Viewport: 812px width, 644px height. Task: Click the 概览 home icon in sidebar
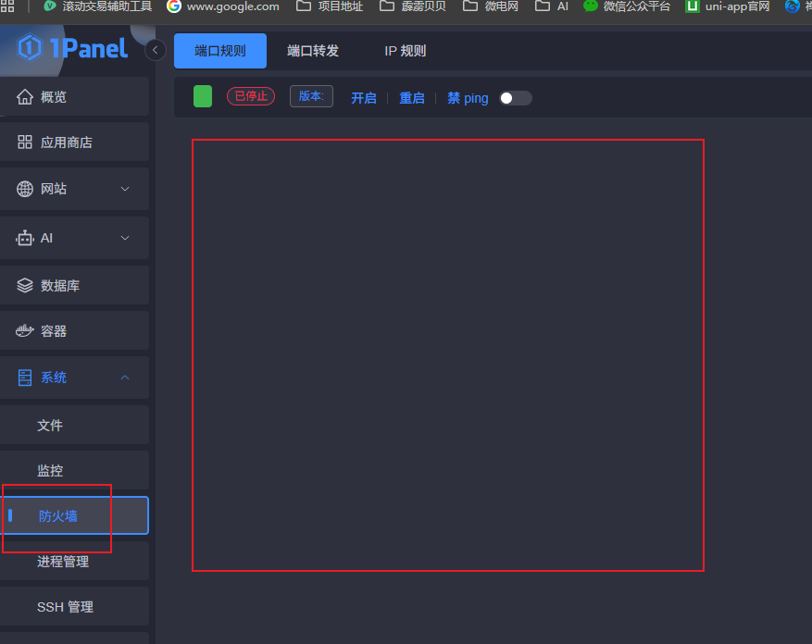point(25,97)
